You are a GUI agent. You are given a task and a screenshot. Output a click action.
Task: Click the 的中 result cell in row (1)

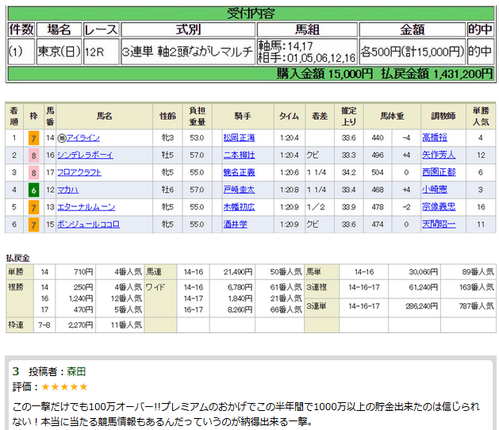(480, 51)
